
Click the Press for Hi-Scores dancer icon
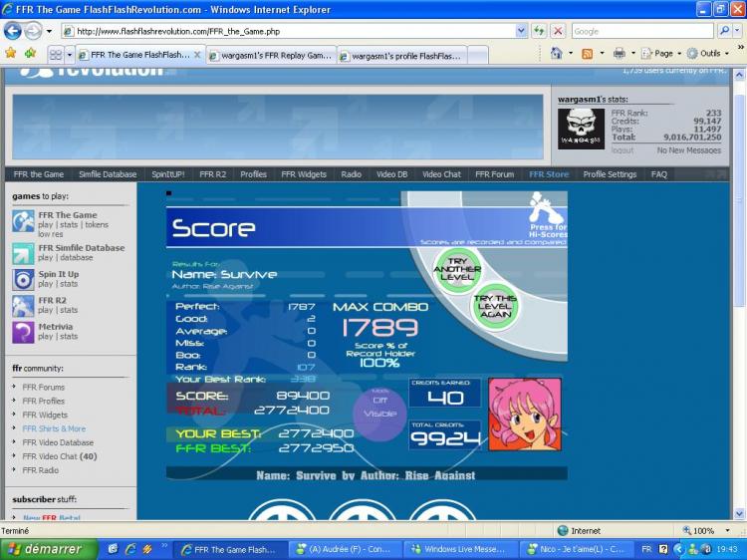[544, 210]
